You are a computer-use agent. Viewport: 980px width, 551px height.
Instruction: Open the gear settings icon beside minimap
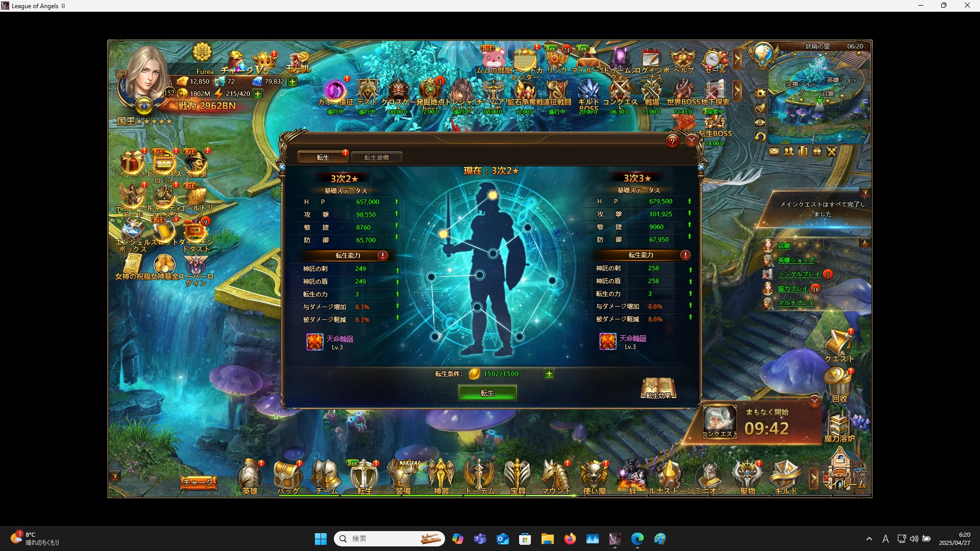click(x=760, y=94)
